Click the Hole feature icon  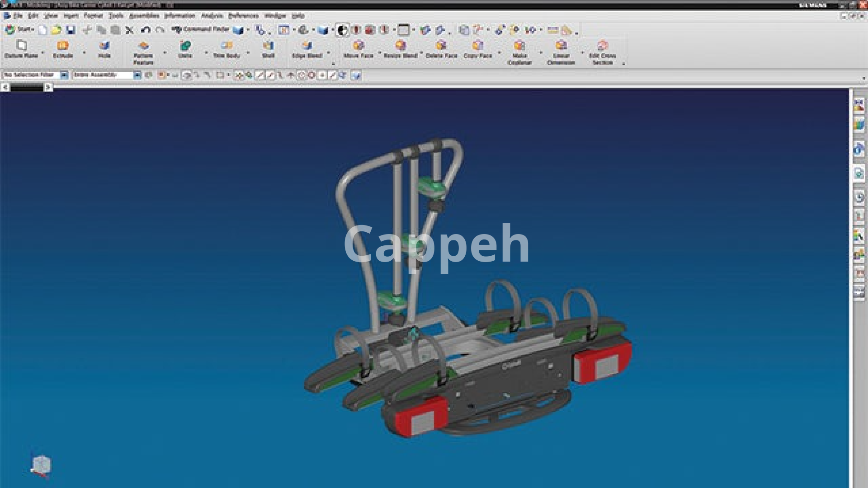104,46
